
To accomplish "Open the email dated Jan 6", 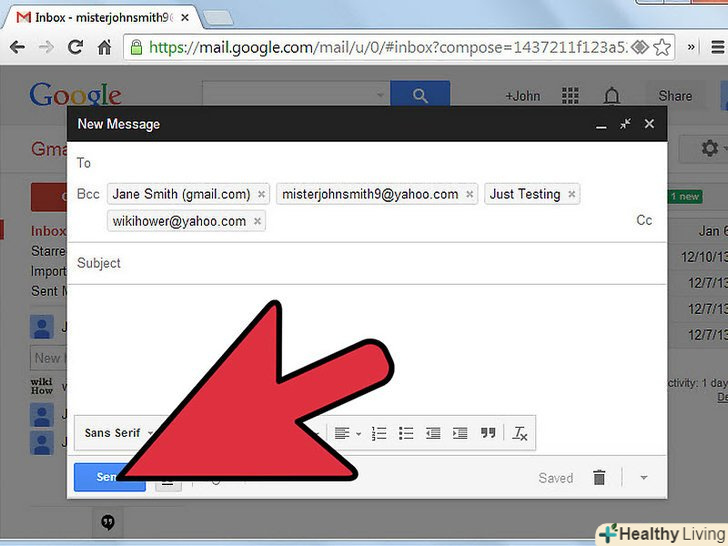I will click(x=712, y=231).
